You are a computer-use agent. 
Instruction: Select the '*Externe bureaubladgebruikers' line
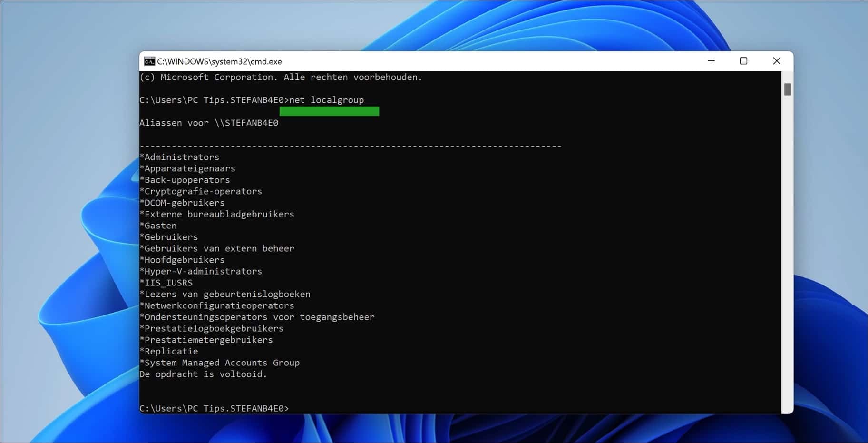click(x=217, y=214)
